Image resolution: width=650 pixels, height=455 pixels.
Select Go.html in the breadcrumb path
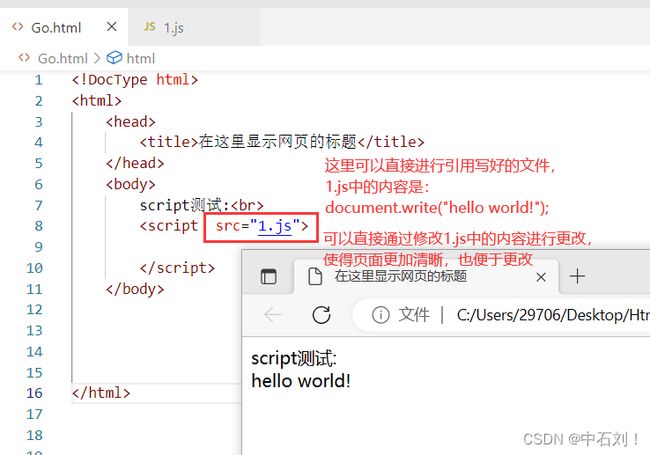click(63, 58)
